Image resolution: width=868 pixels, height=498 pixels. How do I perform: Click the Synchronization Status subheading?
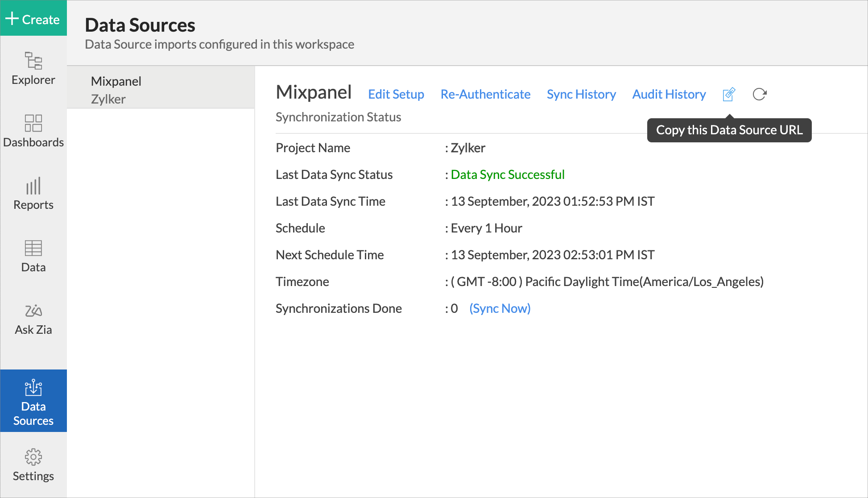[338, 117]
